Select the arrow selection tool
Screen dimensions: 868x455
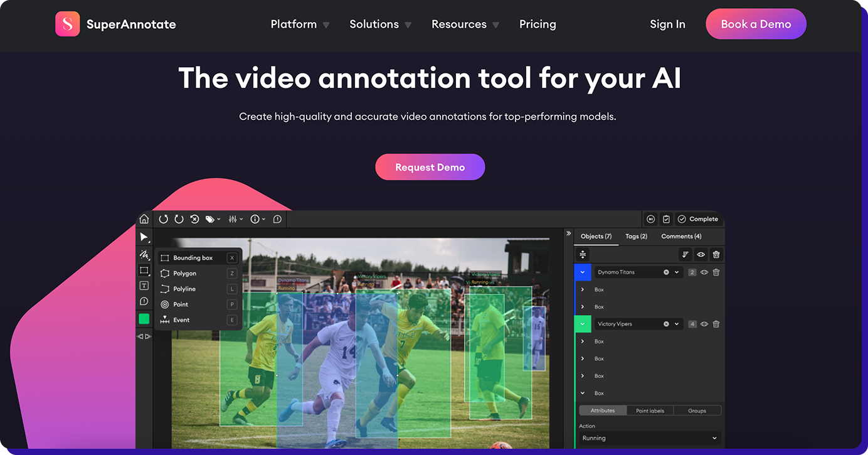pos(144,237)
